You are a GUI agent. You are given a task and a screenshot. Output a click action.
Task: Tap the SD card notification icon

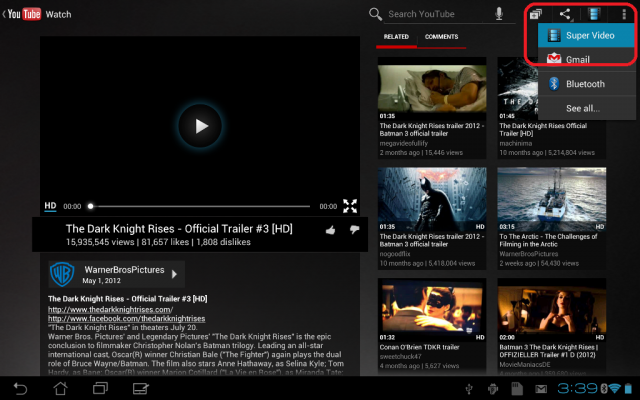point(517,389)
